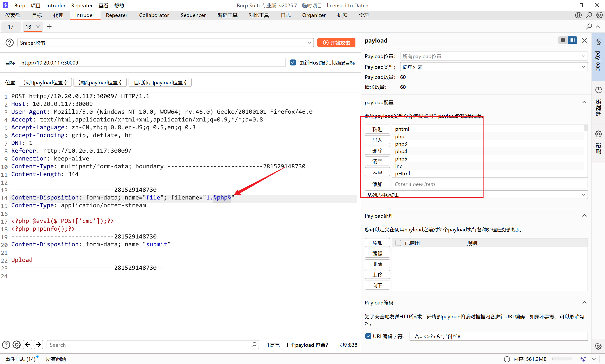This screenshot has height=364, width=605.
Task: Open the Sniper攻击 attack type dropdown
Action: tap(165, 43)
